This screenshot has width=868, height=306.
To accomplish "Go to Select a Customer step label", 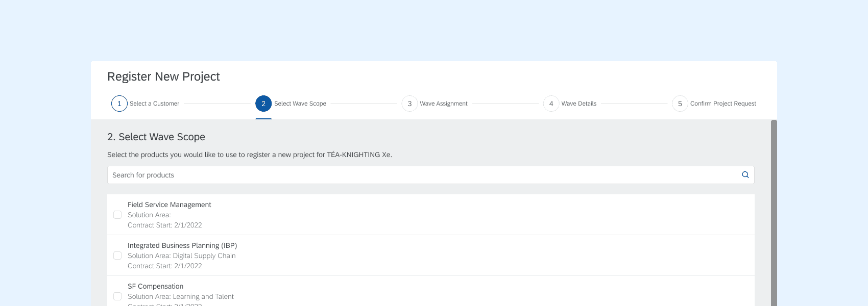I will tap(154, 104).
